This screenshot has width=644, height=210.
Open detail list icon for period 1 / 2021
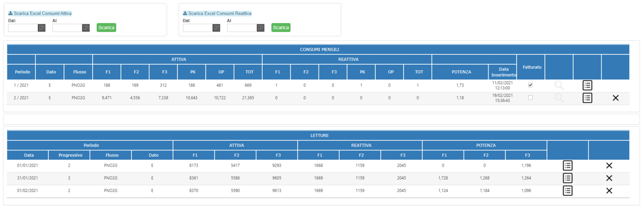coord(587,85)
